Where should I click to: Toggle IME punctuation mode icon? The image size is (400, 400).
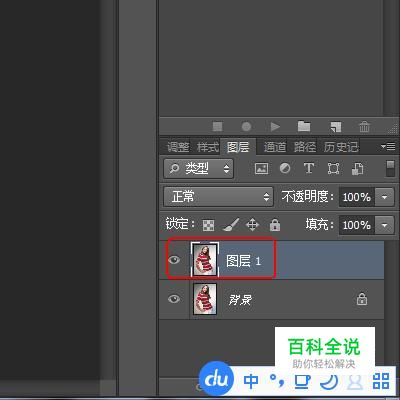click(x=277, y=381)
